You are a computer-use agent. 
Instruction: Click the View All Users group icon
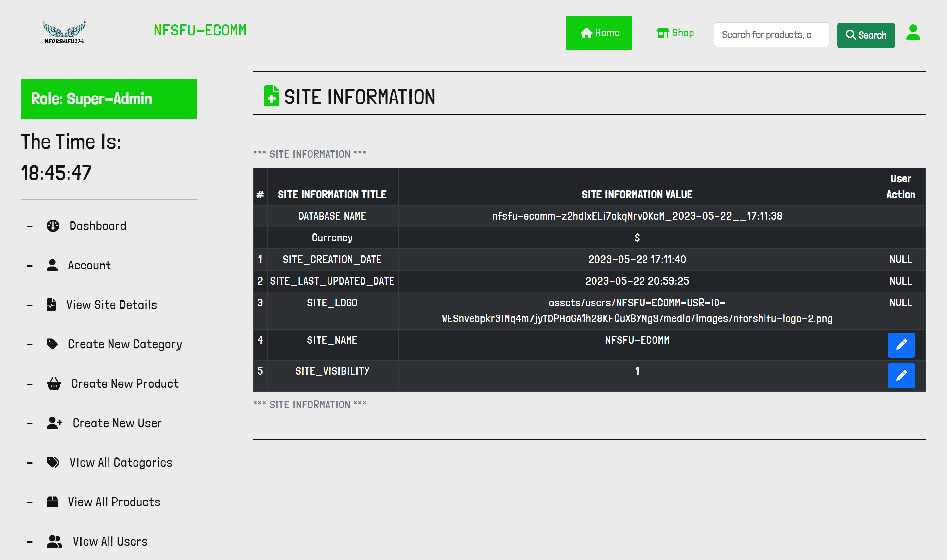pyautogui.click(x=54, y=541)
